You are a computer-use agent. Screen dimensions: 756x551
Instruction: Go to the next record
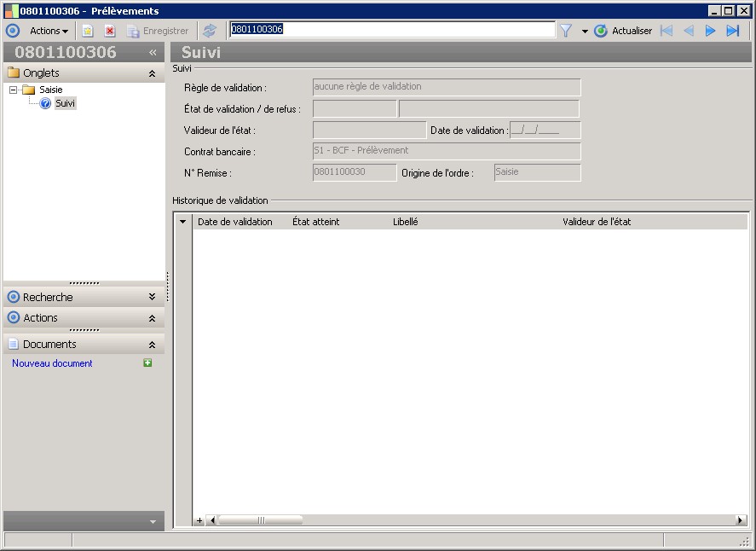pyautogui.click(x=710, y=31)
